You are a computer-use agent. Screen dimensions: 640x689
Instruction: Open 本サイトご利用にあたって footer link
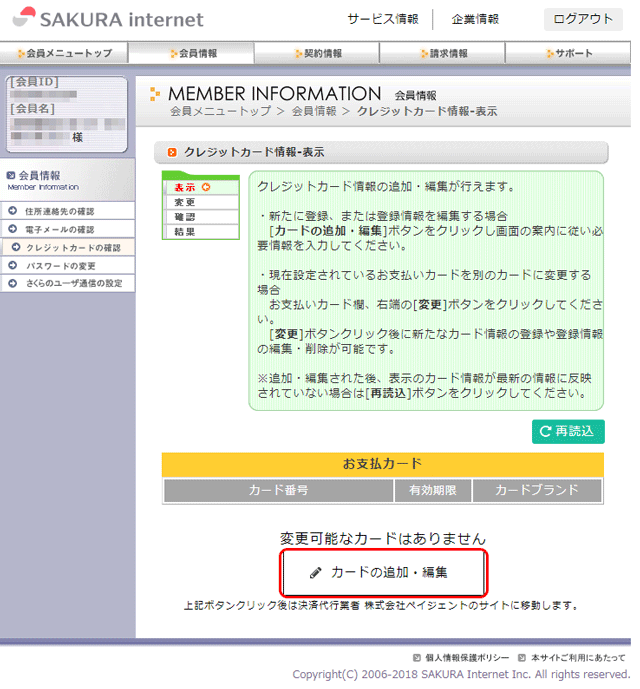pos(579,657)
